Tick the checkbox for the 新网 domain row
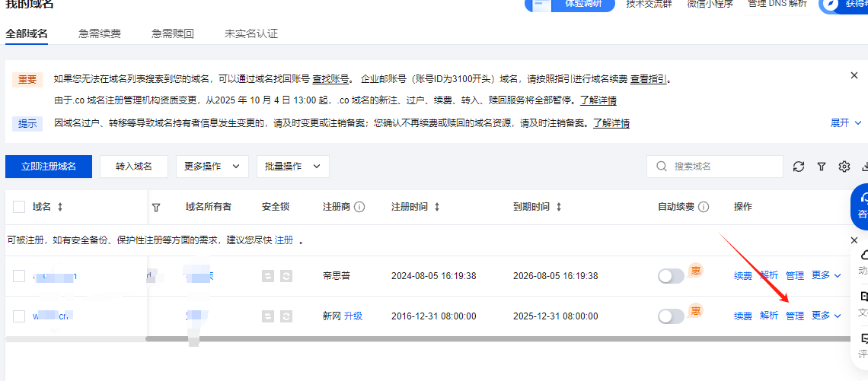868x381 pixels. click(19, 316)
